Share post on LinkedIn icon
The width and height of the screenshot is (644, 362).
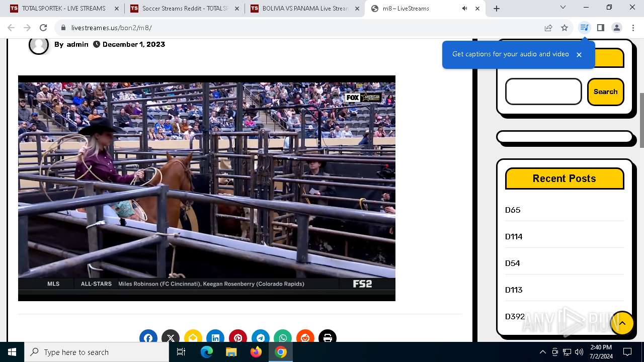point(215,337)
